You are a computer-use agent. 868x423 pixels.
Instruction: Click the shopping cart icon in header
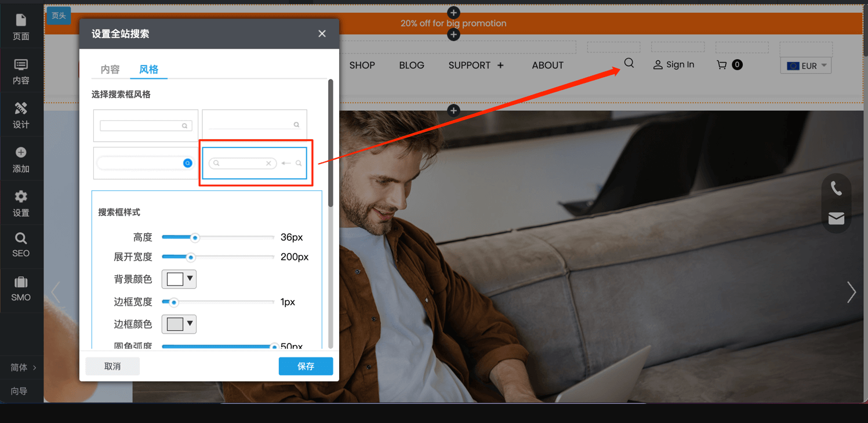pyautogui.click(x=722, y=65)
